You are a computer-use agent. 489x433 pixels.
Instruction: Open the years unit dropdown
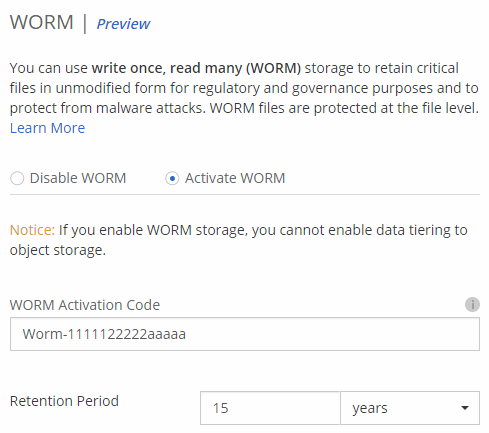[410, 408]
